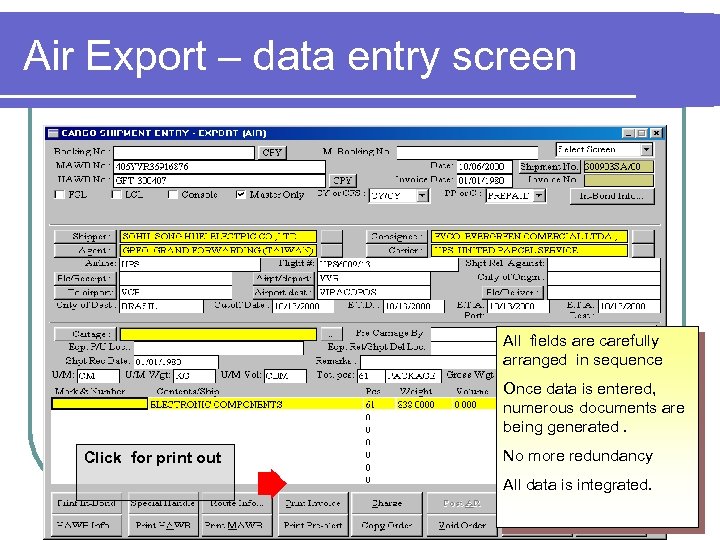The width and height of the screenshot is (720, 540).
Task: Click the E.T.D. date field
Action: (414, 306)
